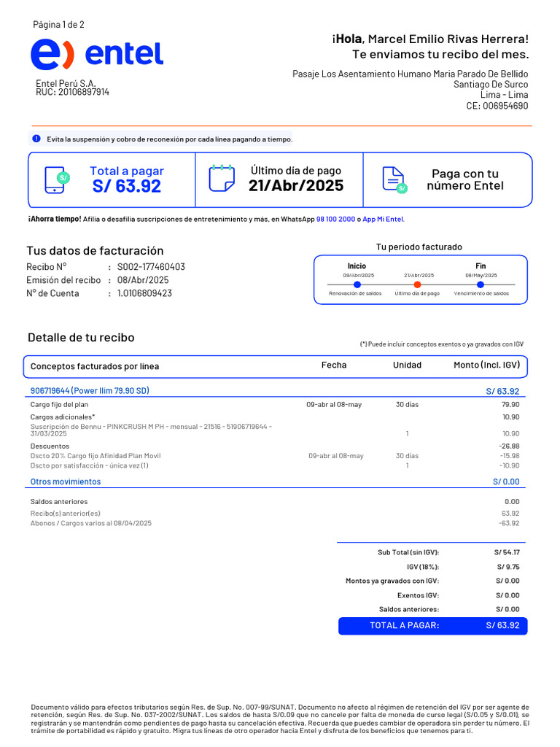Click the orange Último día de pago timeline dot

pos(417,285)
